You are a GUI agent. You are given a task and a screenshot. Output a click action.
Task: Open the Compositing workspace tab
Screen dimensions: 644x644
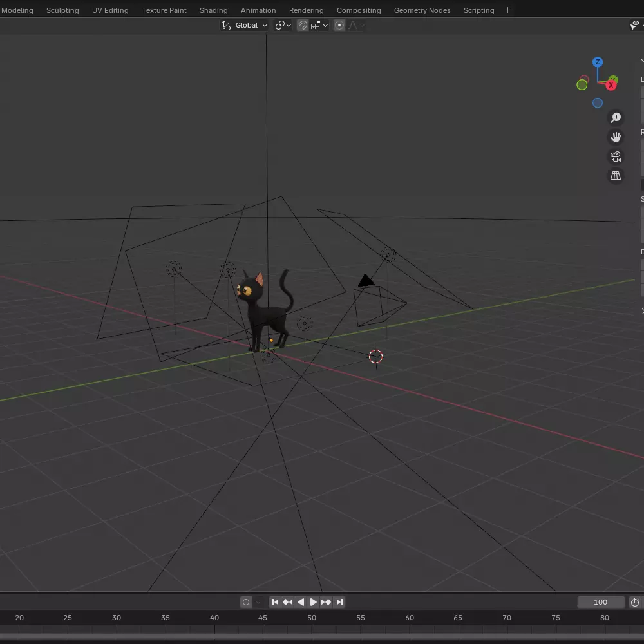[359, 10]
